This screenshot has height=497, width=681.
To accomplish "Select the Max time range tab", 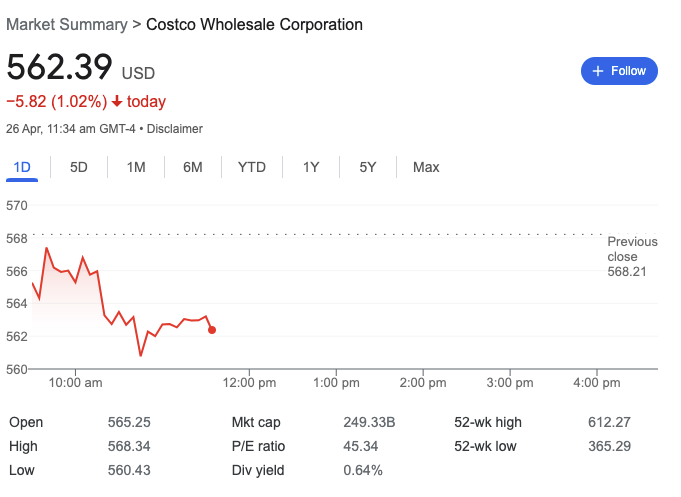I will (x=426, y=167).
